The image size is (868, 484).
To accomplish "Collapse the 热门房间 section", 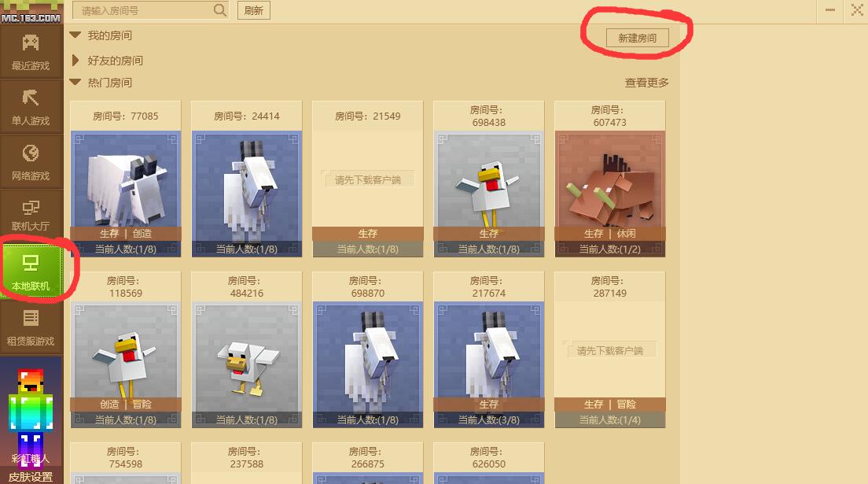I will pos(75,82).
